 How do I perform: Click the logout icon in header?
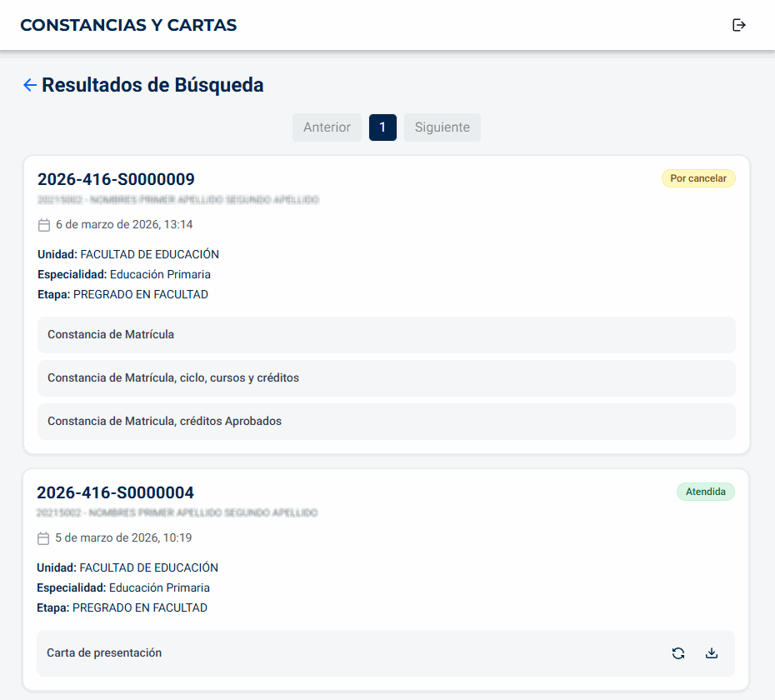[x=738, y=25]
